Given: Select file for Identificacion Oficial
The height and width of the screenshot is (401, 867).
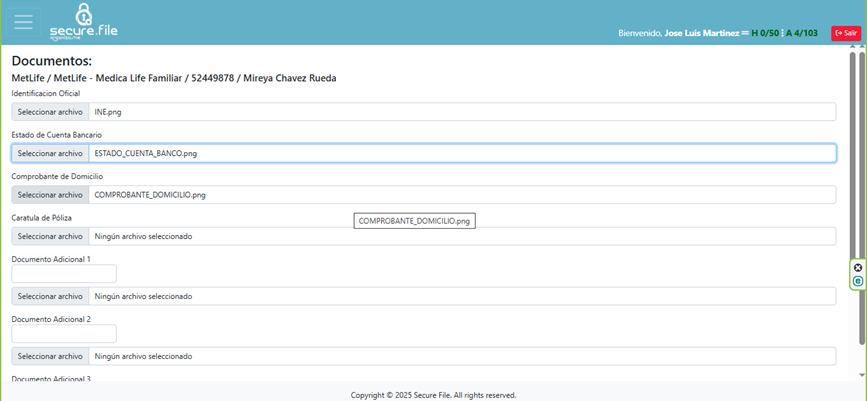Looking at the screenshot, I should [x=50, y=112].
